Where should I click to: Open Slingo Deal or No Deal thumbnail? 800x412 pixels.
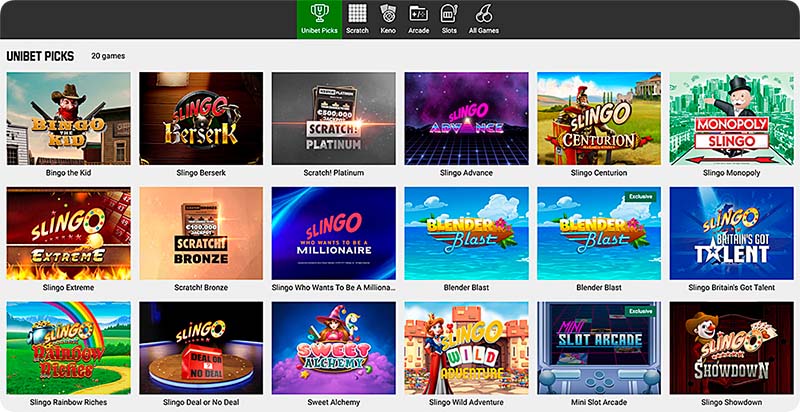click(201, 348)
